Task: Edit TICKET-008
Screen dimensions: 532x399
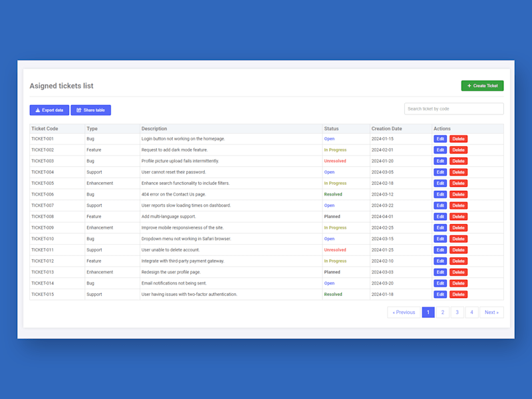Action: point(440,217)
